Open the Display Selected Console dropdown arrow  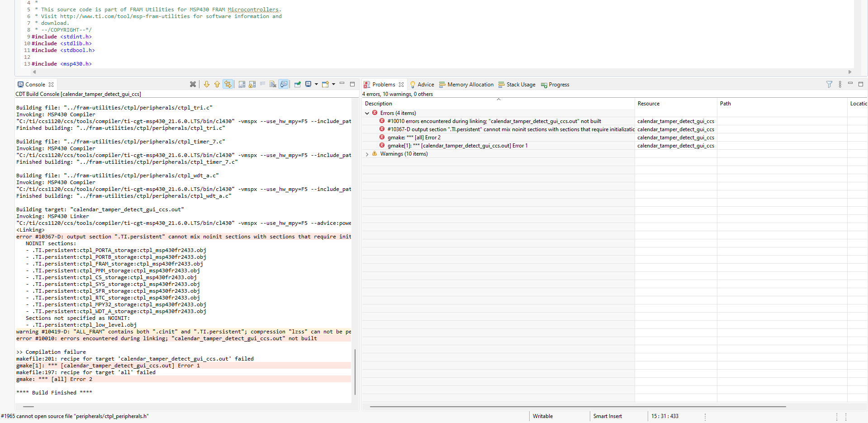[316, 84]
